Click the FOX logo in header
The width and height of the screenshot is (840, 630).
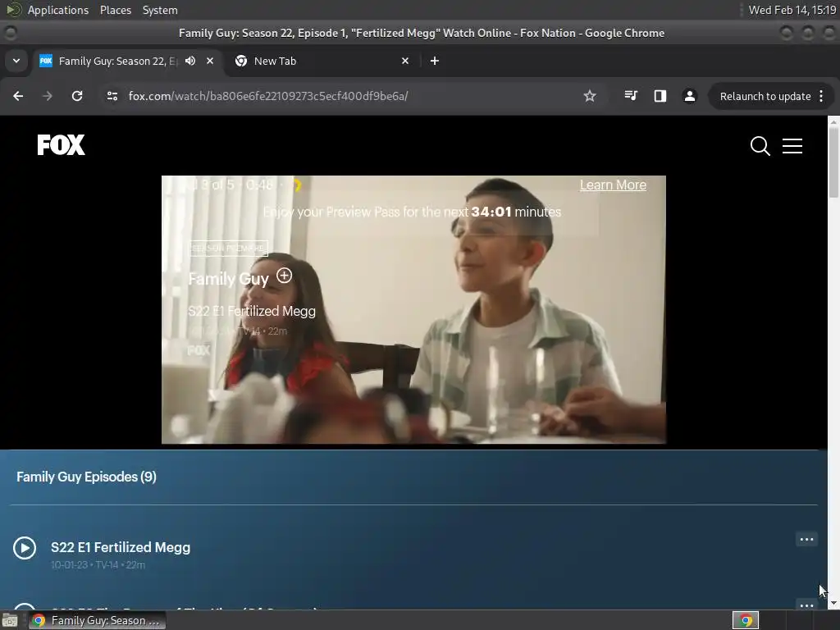click(x=61, y=145)
